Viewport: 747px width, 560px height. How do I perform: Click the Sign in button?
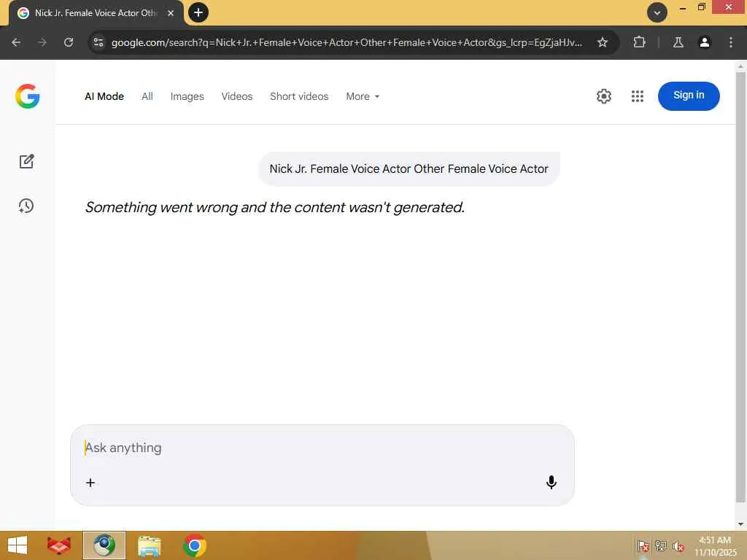coord(689,96)
